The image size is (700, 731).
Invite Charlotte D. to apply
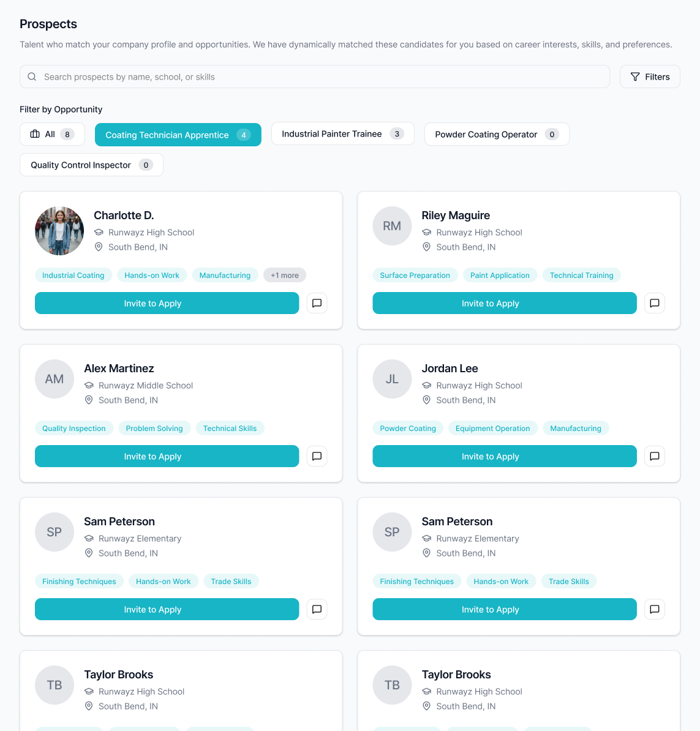pyautogui.click(x=167, y=303)
